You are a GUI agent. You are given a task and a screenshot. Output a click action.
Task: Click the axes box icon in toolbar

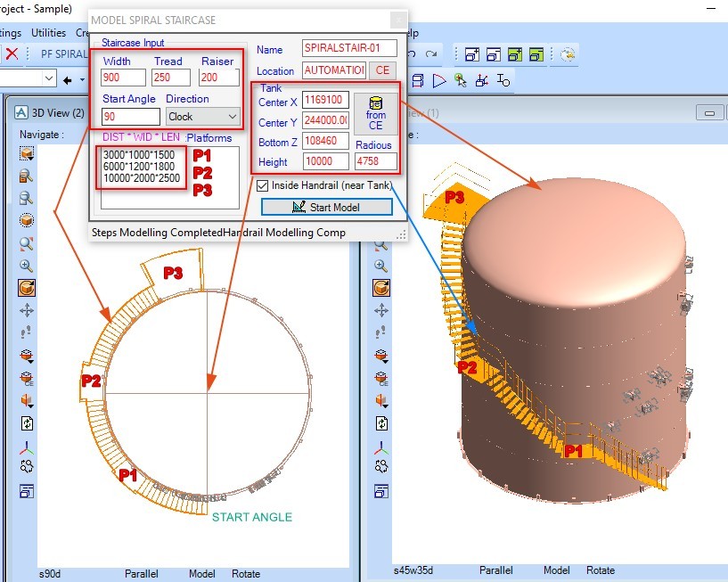[x=481, y=81]
